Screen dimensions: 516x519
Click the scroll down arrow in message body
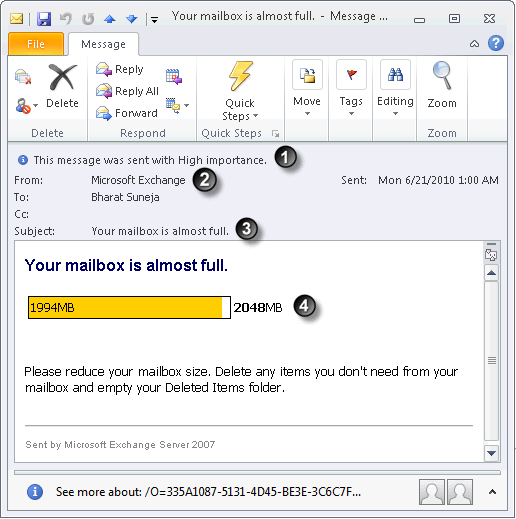[x=491, y=453]
